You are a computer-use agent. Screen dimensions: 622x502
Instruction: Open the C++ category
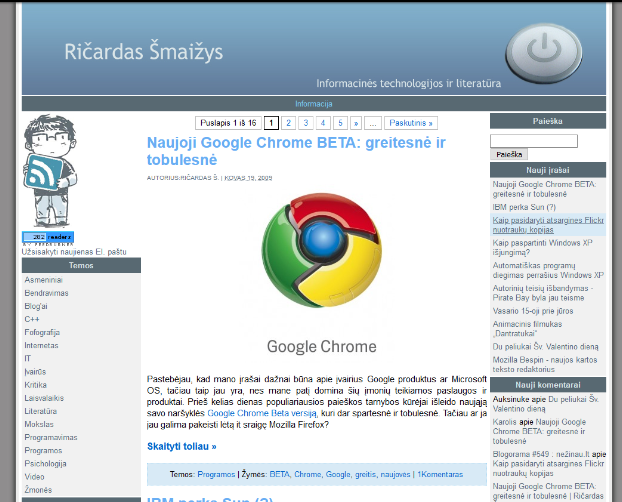coord(32,319)
